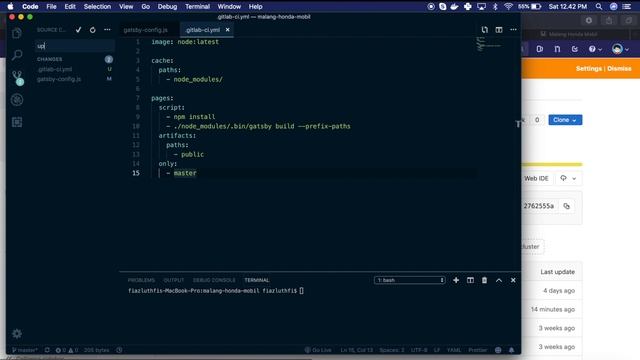This screenshot has height=360, width=640.
Task: Open errors and warnings count in status bar
Action: [x=67, y=350]
